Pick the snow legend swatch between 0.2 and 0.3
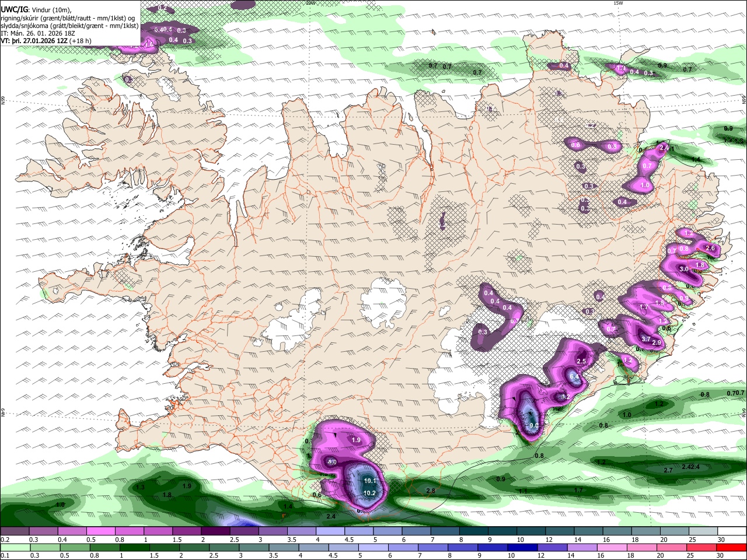 [x=15, y=531]
